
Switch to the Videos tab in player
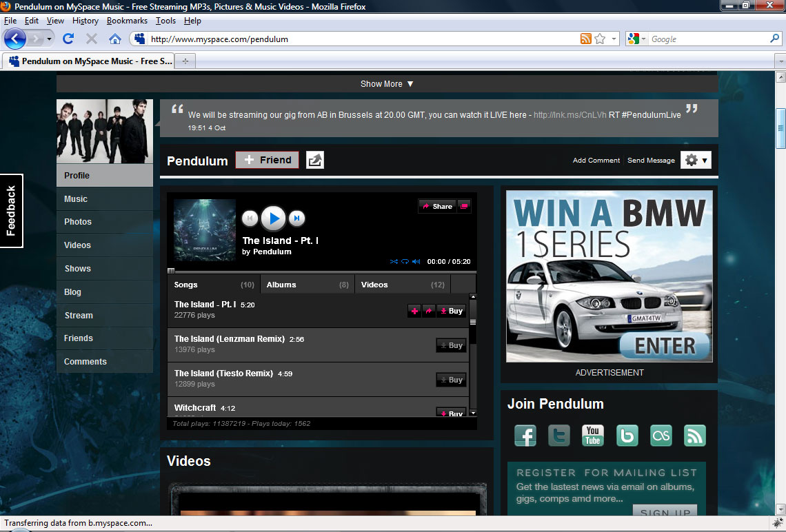point(403,285)
